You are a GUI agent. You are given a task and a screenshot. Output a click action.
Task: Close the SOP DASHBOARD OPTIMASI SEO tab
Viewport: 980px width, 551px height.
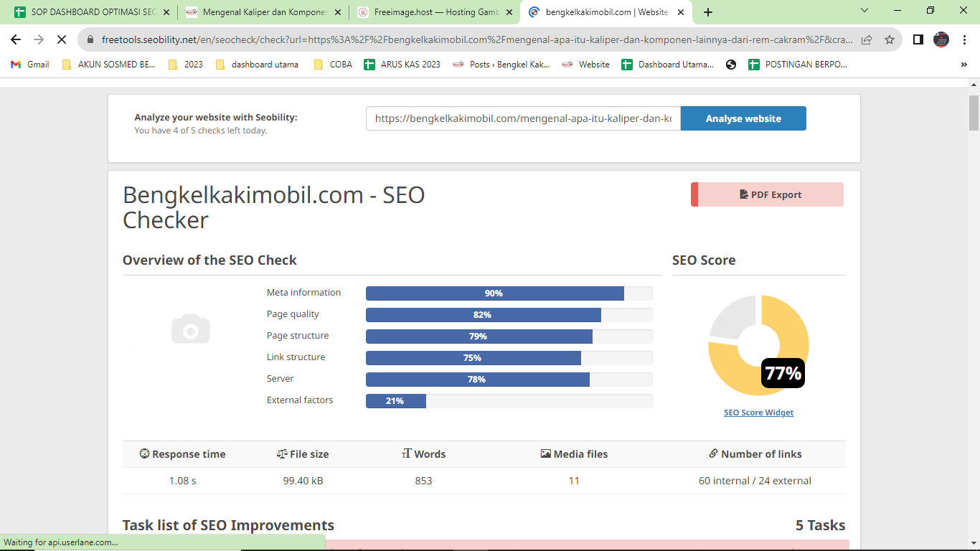[x=166, y=12]
